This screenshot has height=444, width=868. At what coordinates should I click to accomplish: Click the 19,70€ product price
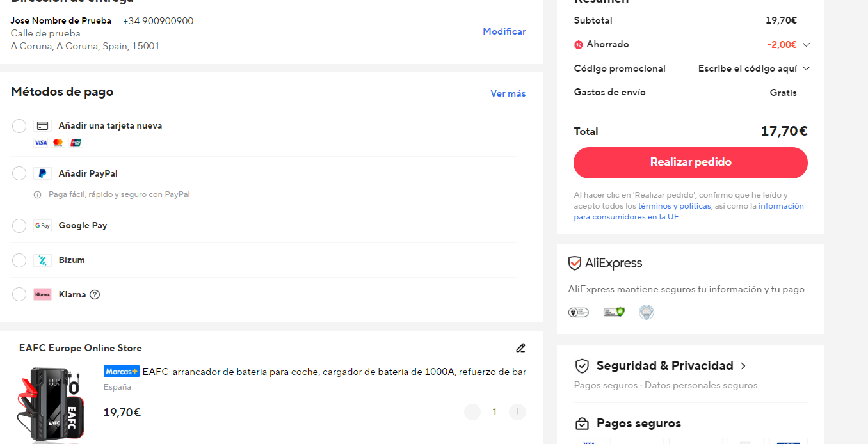click(122, 413)
